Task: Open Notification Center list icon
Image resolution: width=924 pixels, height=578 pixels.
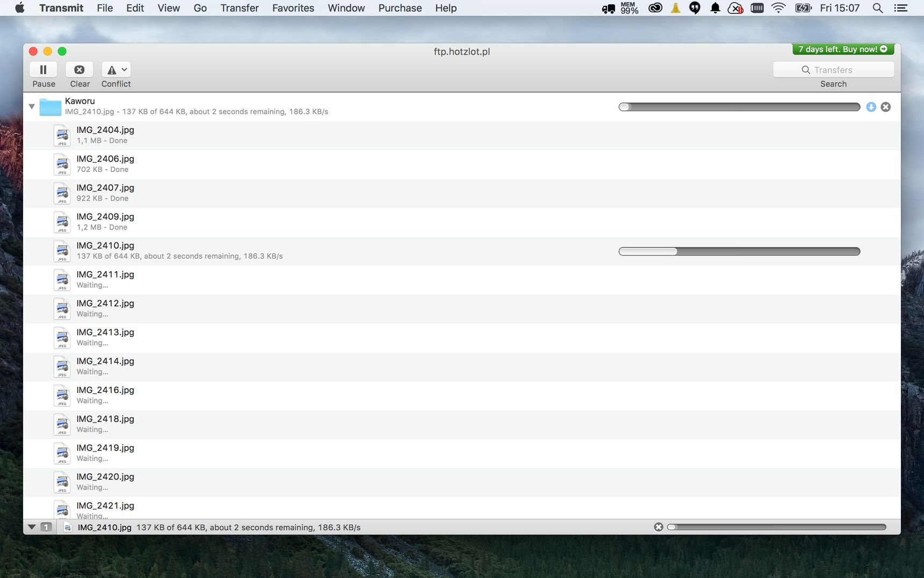Action: coord(901,8)
